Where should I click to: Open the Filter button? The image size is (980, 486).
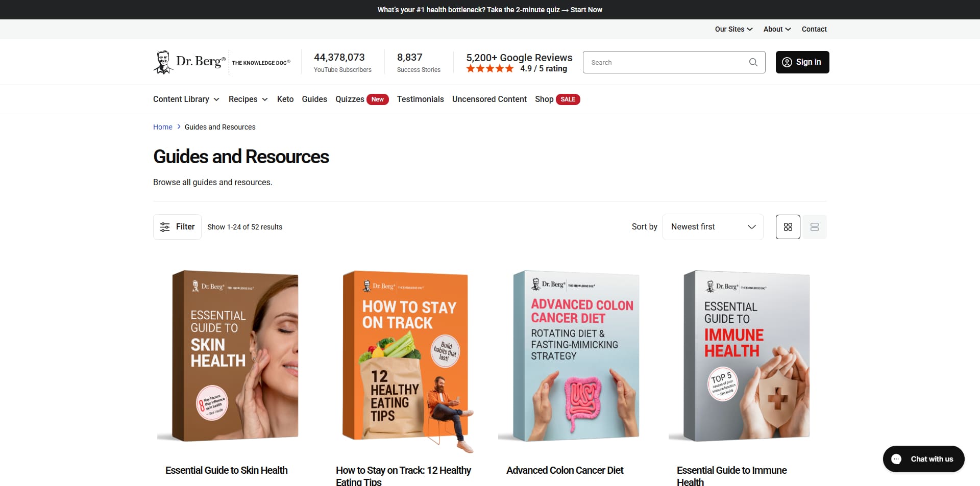pos(177,227)
